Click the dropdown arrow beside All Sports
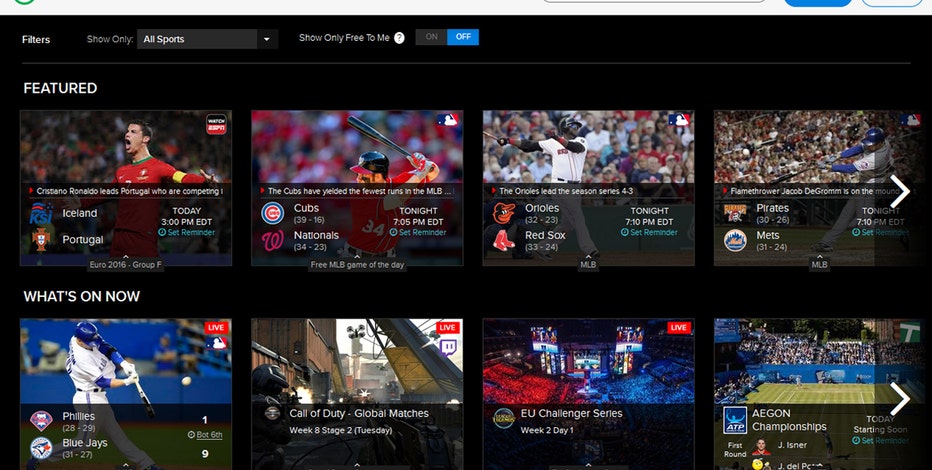 click(x=267, y=39)
